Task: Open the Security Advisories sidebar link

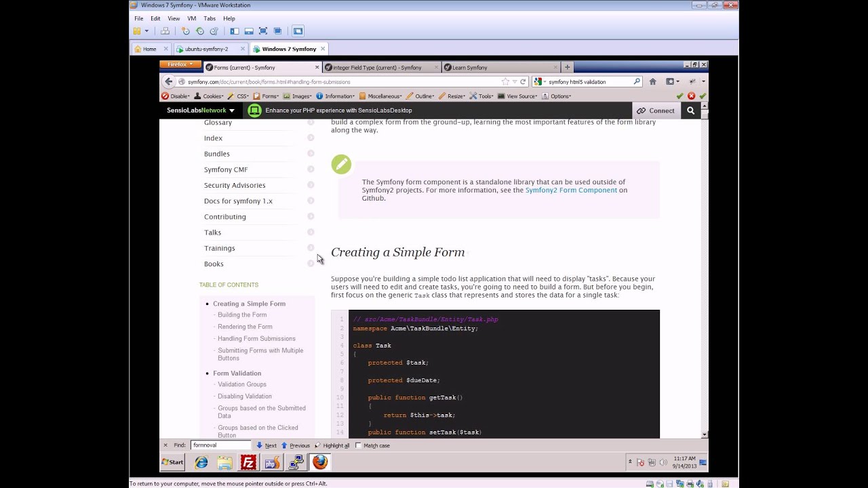Action: [235, 185]
